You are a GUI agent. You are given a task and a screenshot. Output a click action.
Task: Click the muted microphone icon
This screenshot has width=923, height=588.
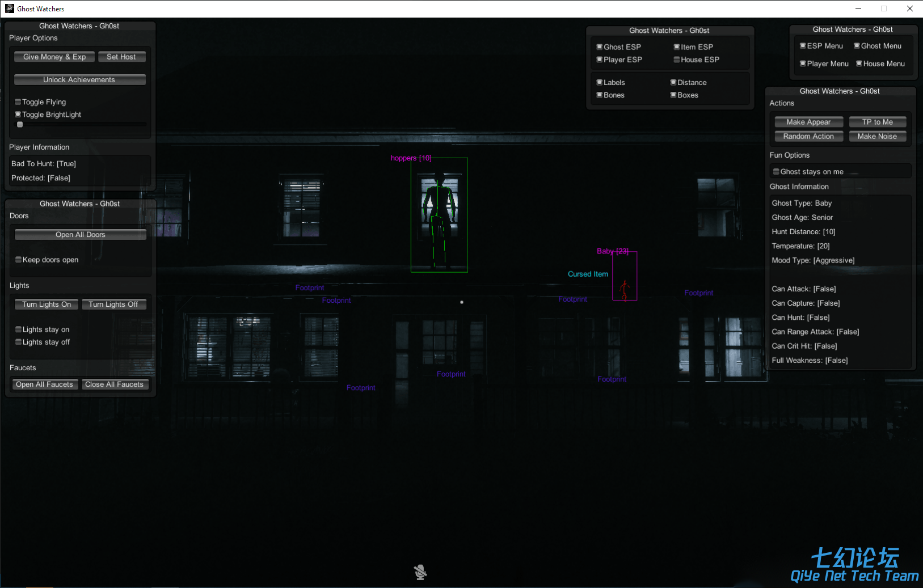(x=420, y=572)
